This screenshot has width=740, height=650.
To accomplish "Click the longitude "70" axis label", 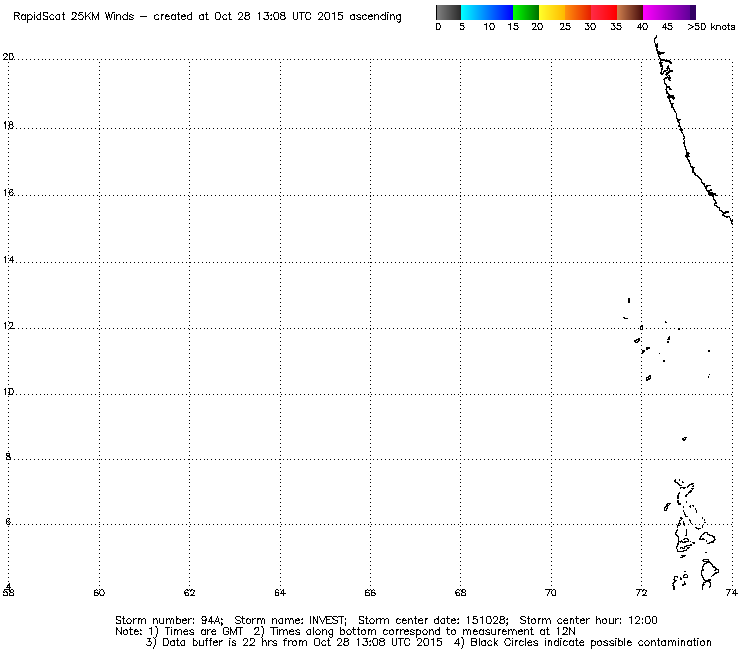I will coord(550,592).
